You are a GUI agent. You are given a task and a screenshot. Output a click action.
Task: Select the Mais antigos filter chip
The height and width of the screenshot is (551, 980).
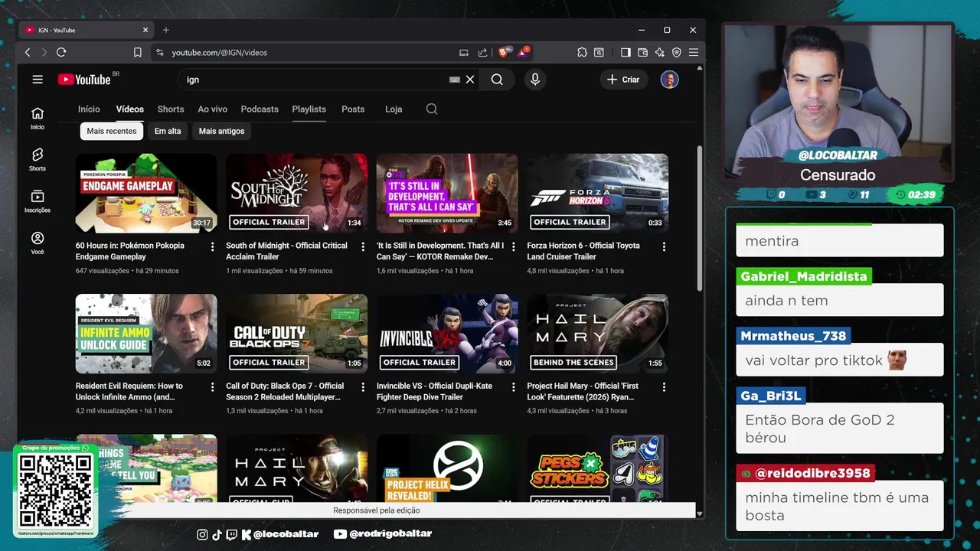(221, 131)
